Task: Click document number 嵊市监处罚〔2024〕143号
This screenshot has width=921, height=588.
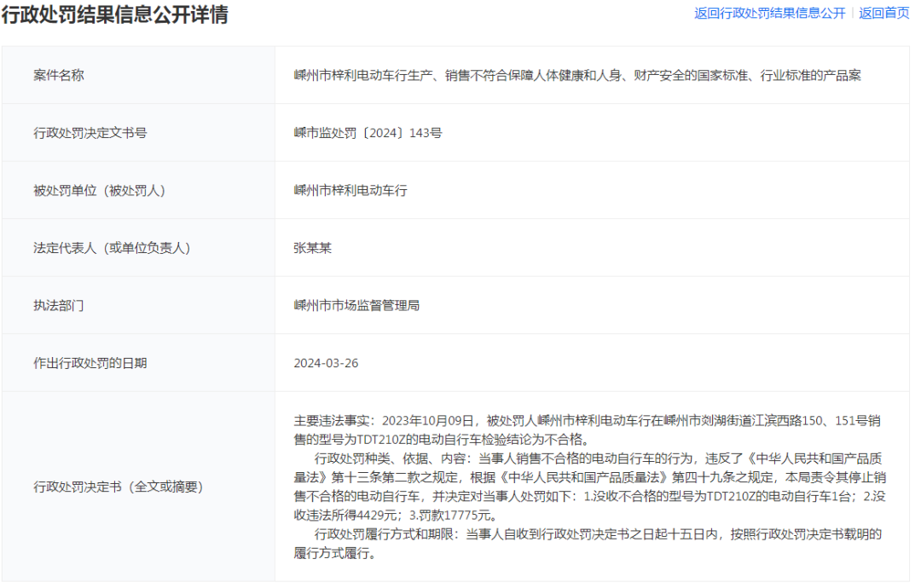Action: point(368,133)
